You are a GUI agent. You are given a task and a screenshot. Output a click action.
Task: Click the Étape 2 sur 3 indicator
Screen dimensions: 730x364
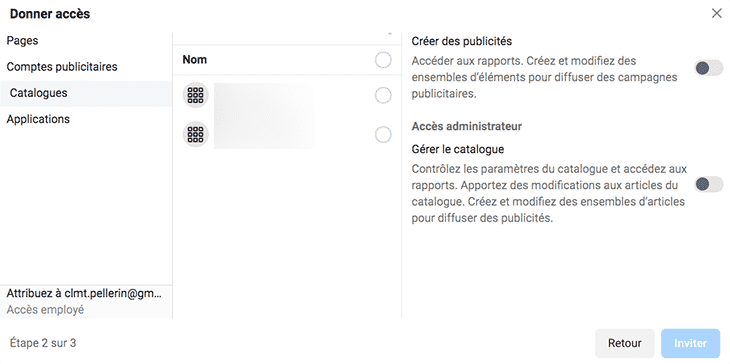click(x=43, y=344)
